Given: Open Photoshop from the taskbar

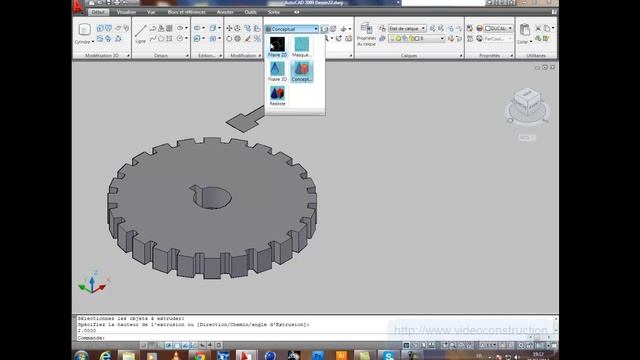Looking at the screenshot, I should tap(317, 355).
